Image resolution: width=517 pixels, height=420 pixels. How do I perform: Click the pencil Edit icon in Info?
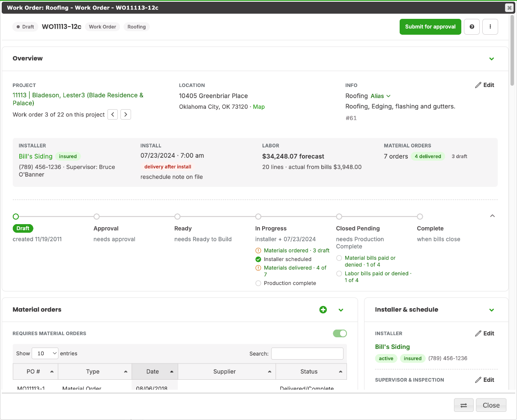click(485, 85)
